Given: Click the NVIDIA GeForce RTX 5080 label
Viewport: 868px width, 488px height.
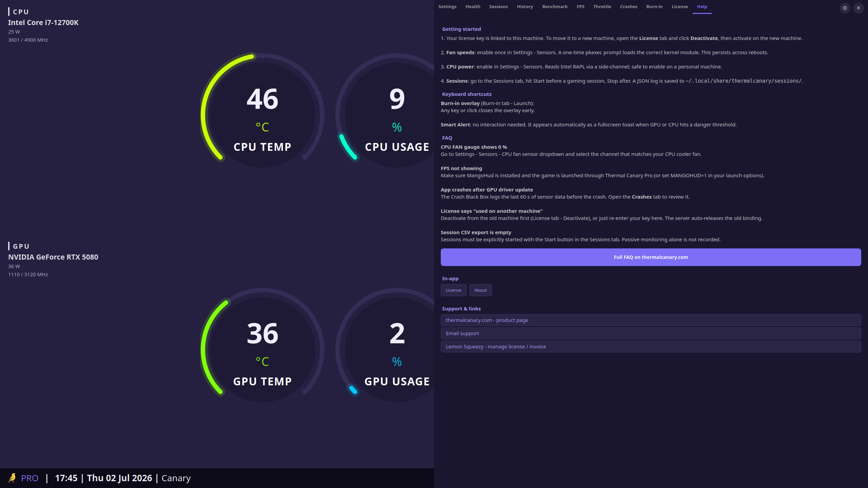Looking at the screenshot, I should tap(53, 257).
